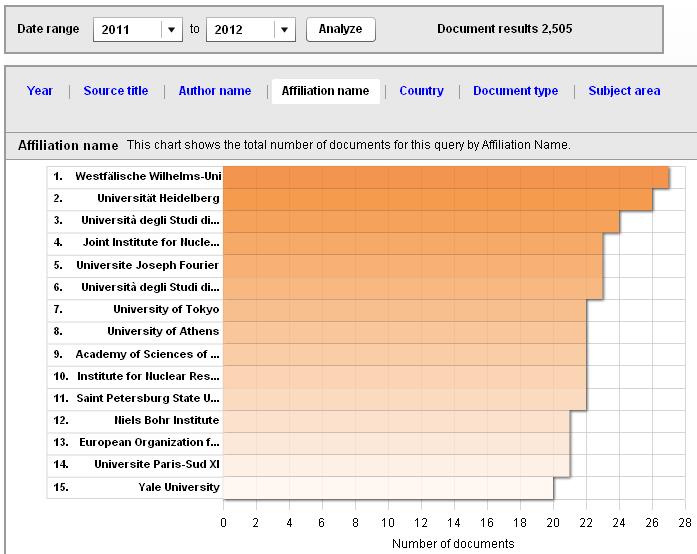
Task: Click the Universite Paris-Sud XI bar
Action: coord(397,466)
